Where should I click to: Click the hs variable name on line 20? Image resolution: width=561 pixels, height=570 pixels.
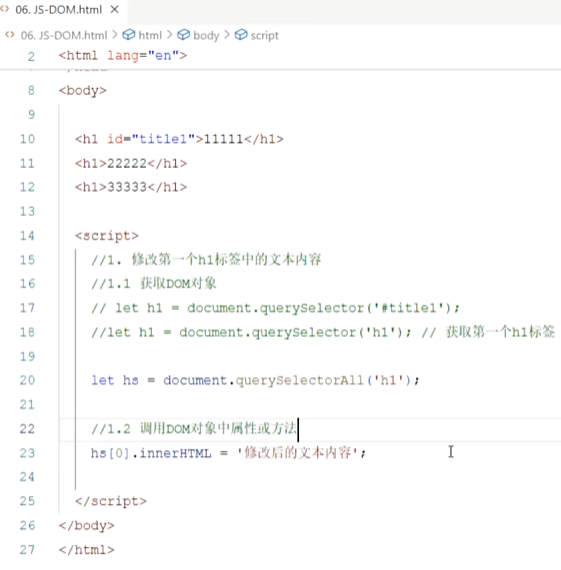point(131,381)
